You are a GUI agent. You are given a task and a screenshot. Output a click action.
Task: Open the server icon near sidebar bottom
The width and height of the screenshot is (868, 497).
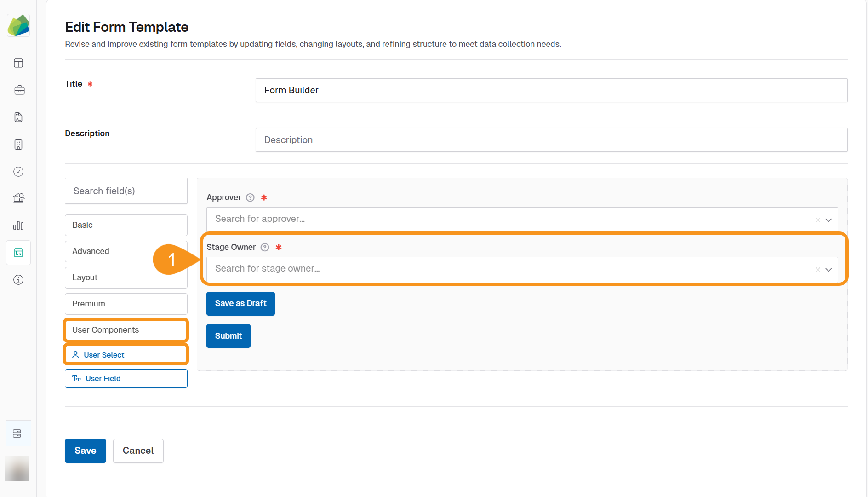[x=17, y=433]
